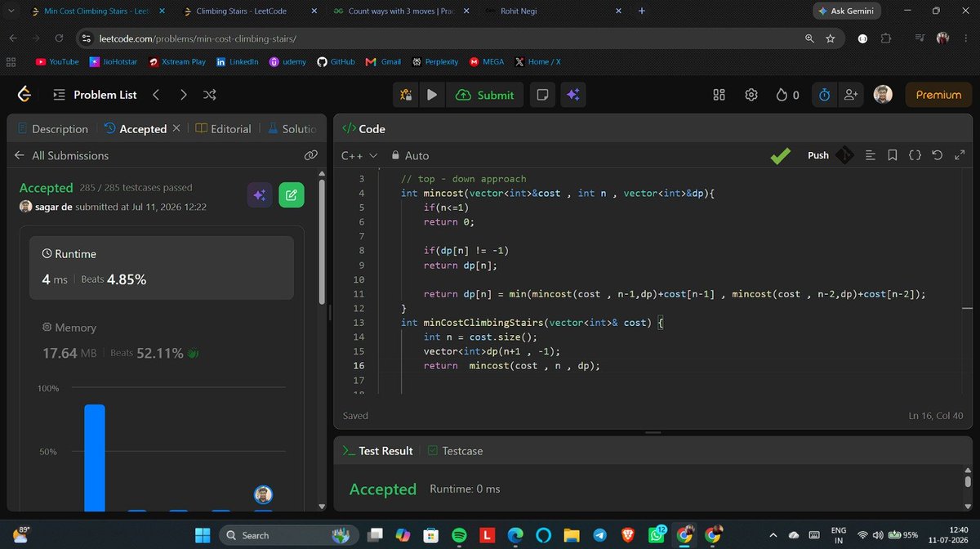Click the invite user icon

851,95
